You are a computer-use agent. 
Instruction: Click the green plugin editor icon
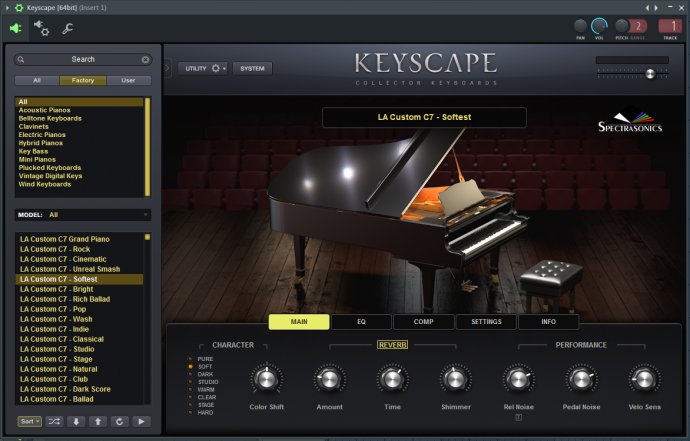click(16, 29)
